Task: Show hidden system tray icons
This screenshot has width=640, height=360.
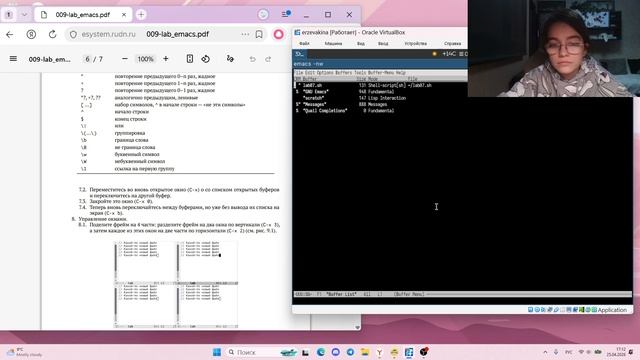Action: click(545, 352)
